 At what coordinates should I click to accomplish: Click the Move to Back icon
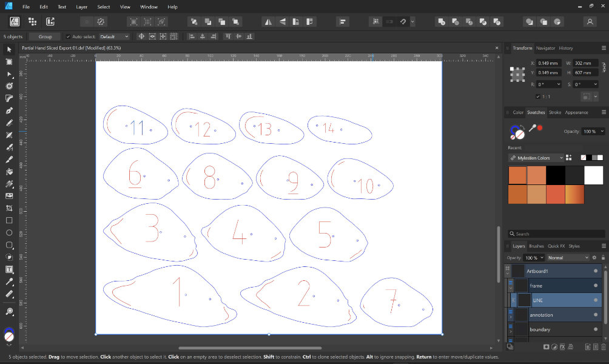(194, 22)
